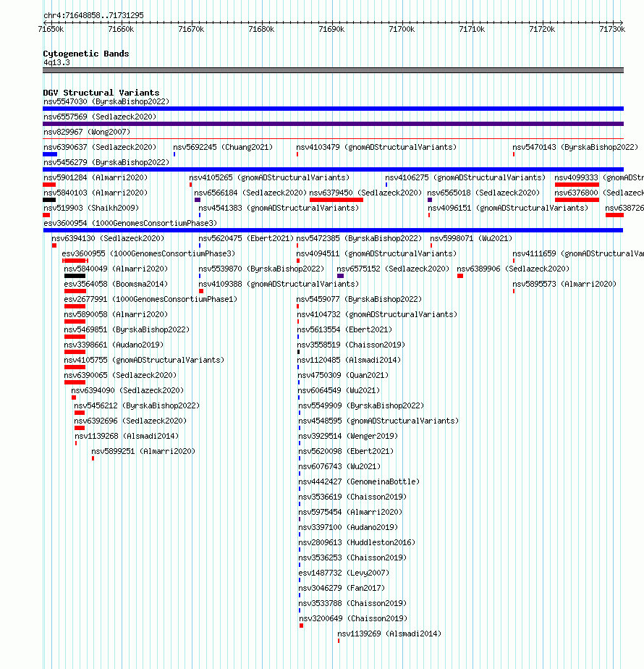The height and width of the screenshot is (669, 644).
Task: Open the nsv829967 (Wong2007) variant label
Action: click(87, 132)
